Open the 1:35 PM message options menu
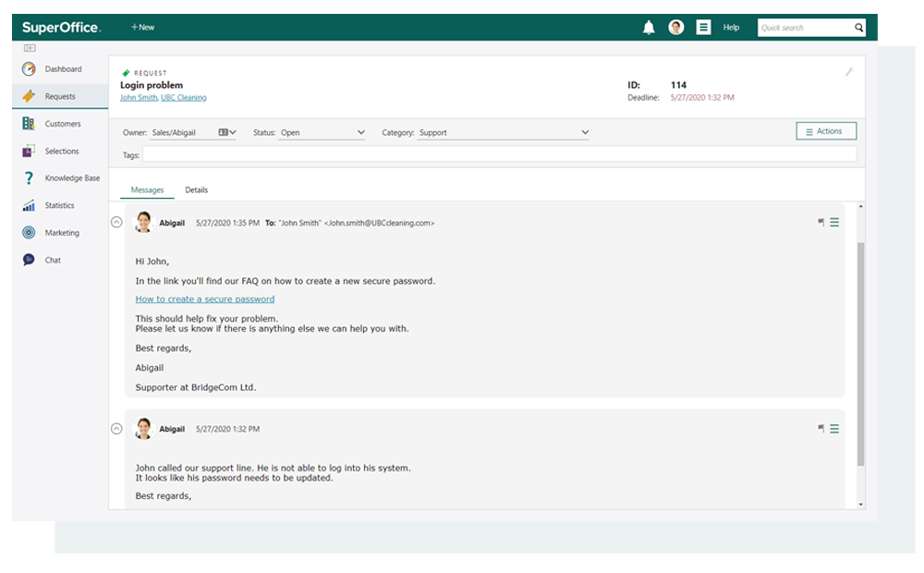Image resolution: width=924 pixels, height=573 pixels. (834, 222)
